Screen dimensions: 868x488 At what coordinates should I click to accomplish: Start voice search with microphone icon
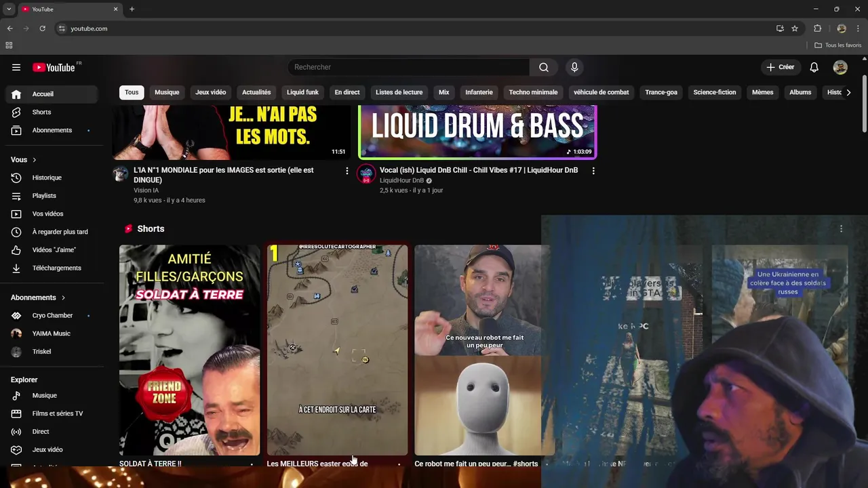(574, 67)
